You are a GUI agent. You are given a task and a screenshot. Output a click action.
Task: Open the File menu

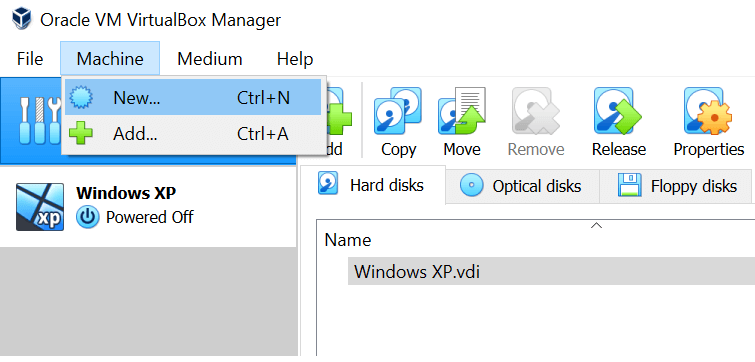tap(30, 59)
